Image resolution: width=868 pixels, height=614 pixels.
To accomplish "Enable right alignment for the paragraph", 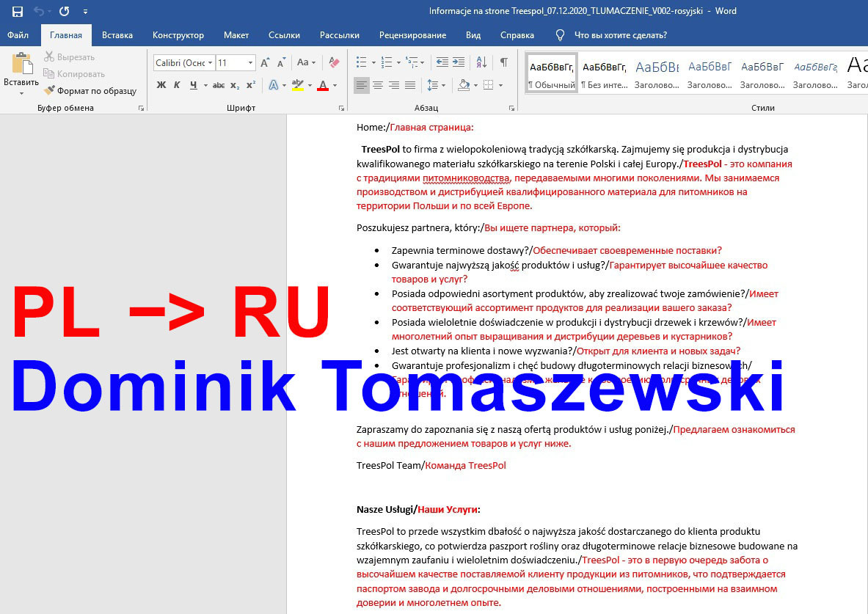I will pos(393,85).
